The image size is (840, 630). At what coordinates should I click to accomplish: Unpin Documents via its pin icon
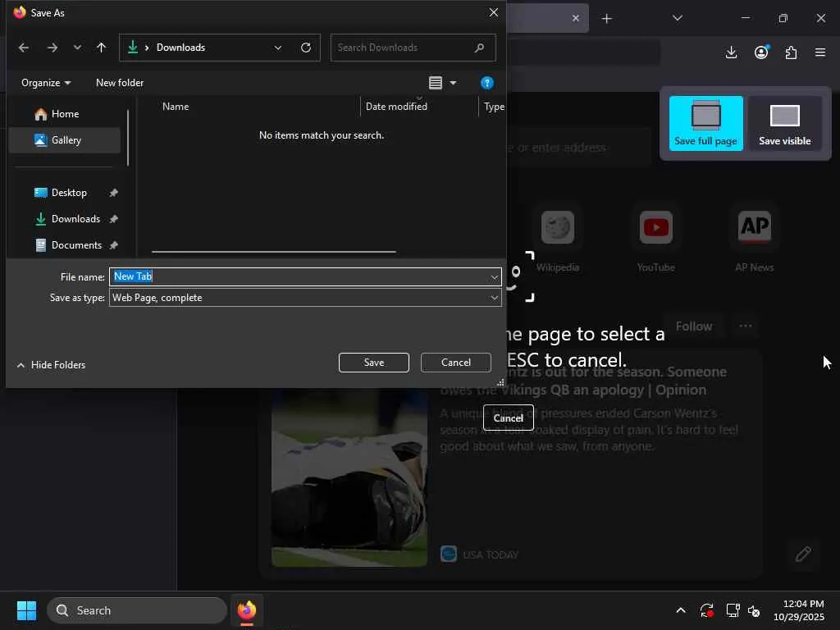pyautogui.click(x=113, y=245)
